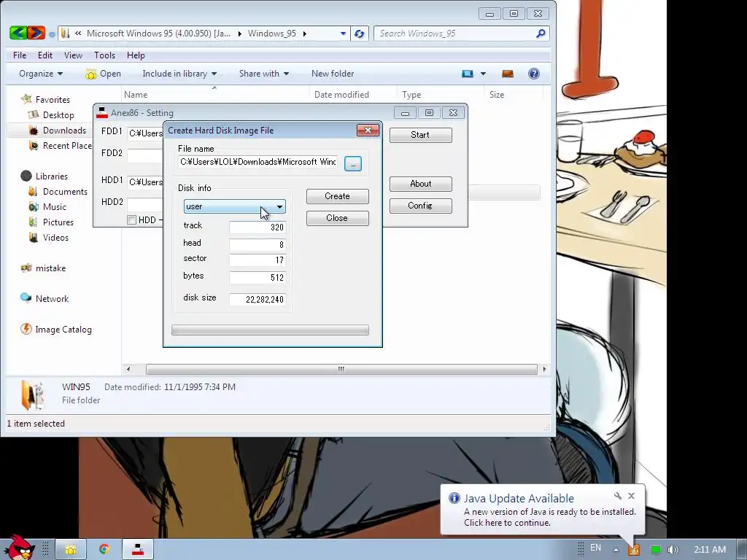
Task: Click the bytes value field
Action: click(258, 277)
